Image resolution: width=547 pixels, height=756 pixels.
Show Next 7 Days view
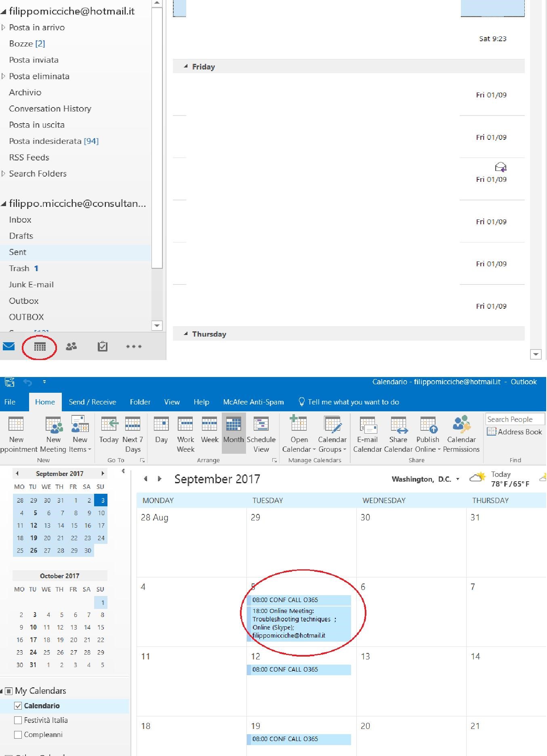coord(133,434)
